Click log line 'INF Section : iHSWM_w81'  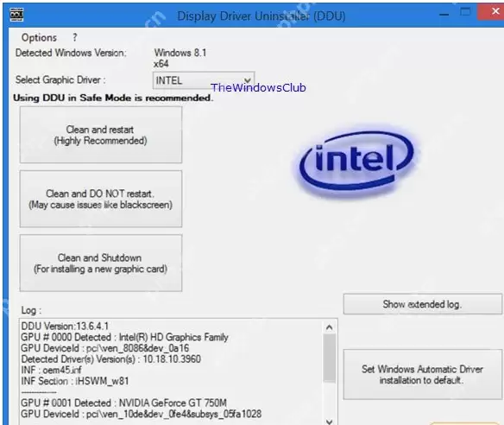[74, 381]
